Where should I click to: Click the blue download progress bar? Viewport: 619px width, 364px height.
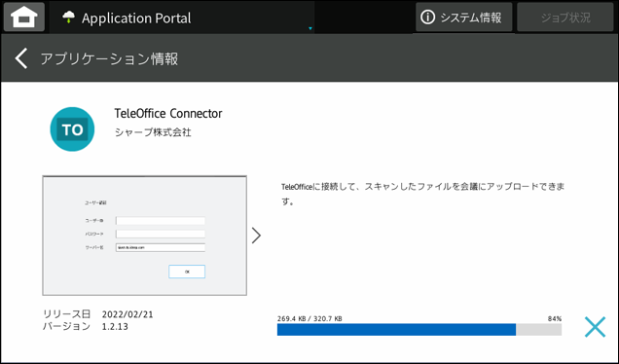(419, 330)
